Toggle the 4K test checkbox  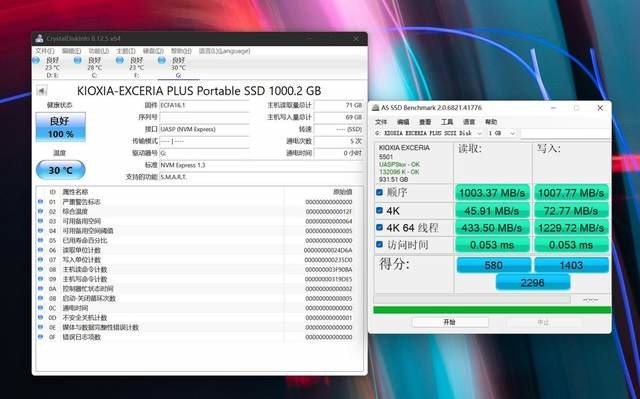coord(379,211)
